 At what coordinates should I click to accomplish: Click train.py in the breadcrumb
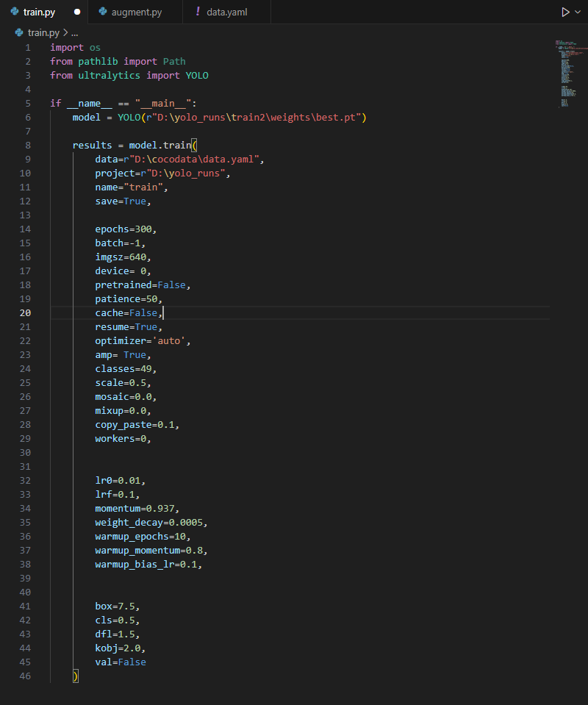click(x=43, y=32)
